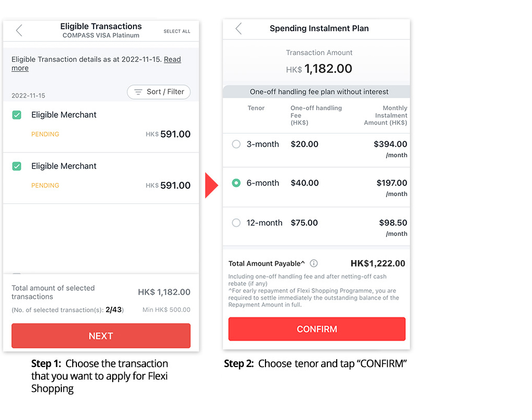This screenshot has height=420, width=532.
Task: Select the 3-month tenor option
Action: (x=236, y=144)
